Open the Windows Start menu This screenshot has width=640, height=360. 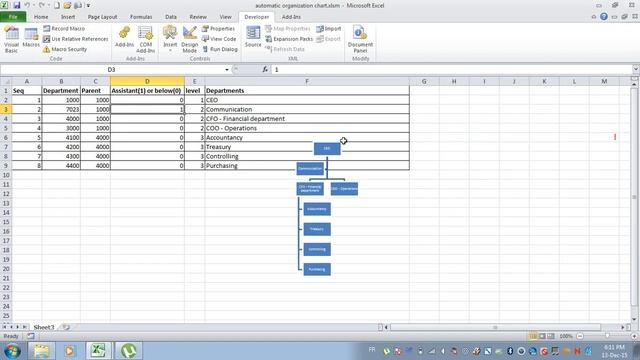pyautogui.click(x=12, y=351)
